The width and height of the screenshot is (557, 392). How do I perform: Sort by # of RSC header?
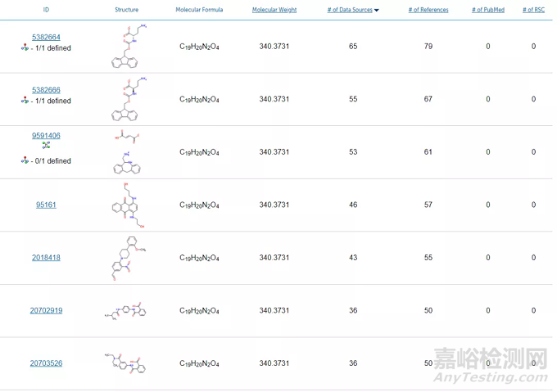pyautogui.click(x=533, y=10)
